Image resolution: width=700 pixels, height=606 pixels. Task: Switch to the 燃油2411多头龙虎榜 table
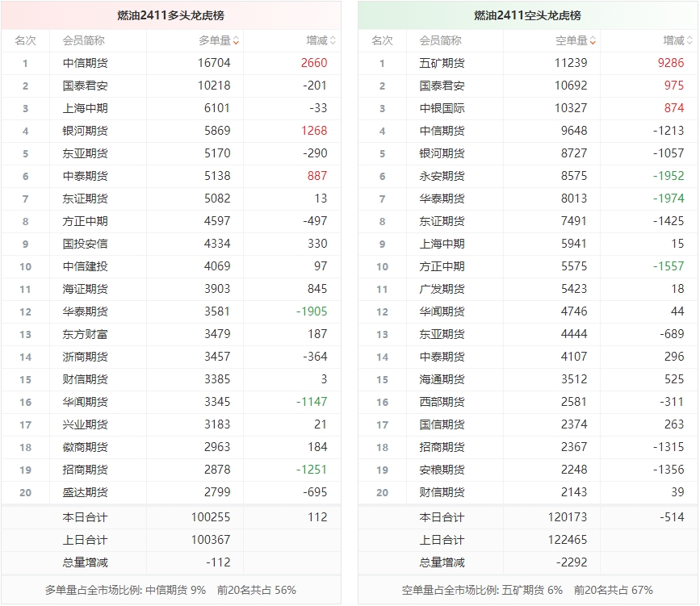(x=174, y=13)
